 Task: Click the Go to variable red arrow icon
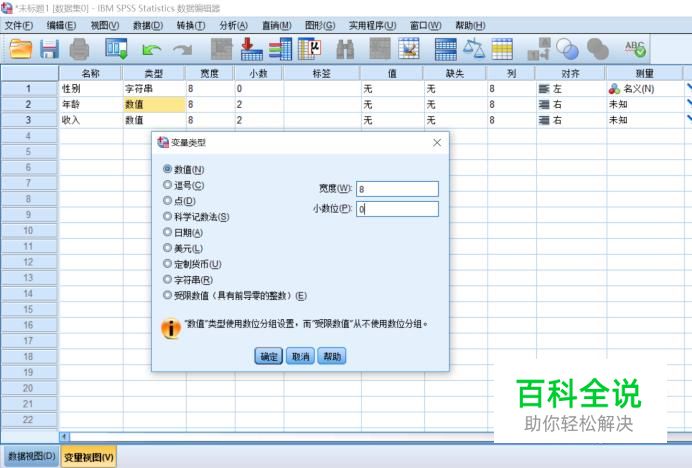(252, 49)
